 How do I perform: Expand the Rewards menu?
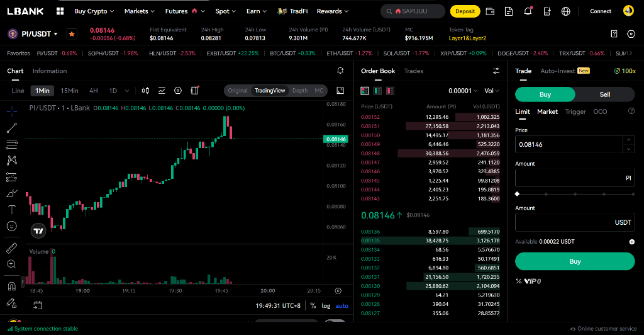point(333,11)
